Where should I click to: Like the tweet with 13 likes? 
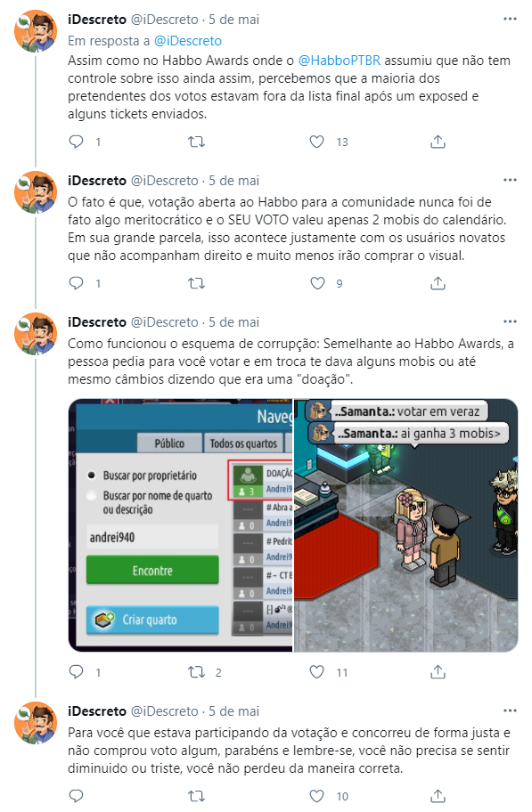(317, 142)
